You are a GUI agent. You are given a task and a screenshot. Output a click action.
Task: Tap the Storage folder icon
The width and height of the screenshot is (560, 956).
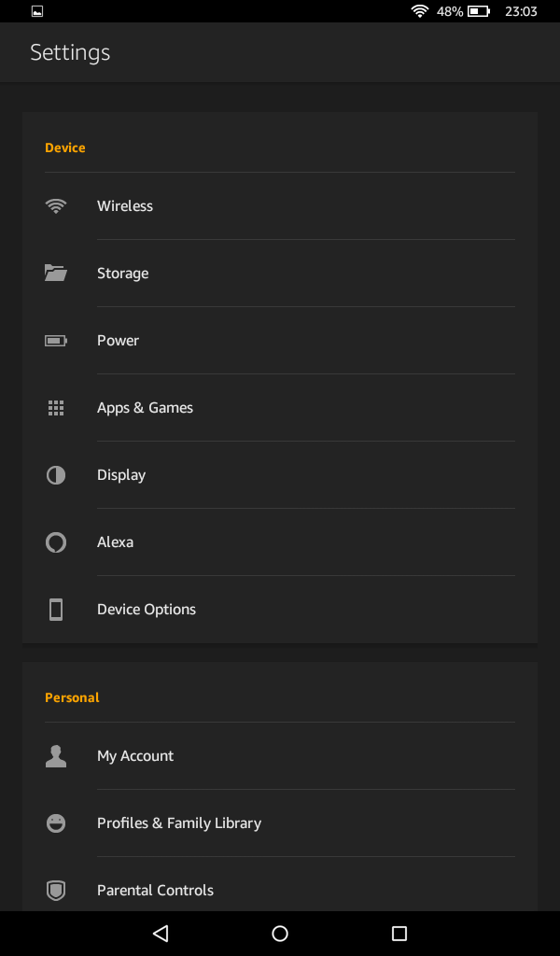click(56, 274)
